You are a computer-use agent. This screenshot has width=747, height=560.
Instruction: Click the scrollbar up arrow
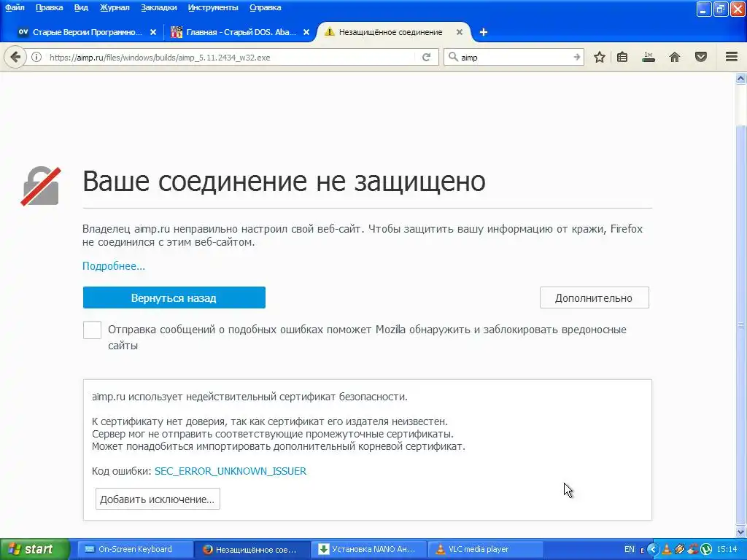pyautogui.click(x=741, y=79)
